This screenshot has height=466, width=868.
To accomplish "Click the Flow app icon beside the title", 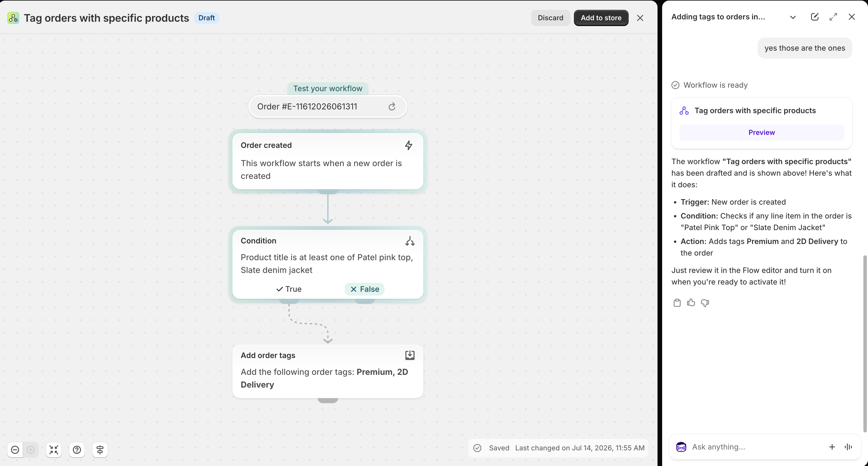I will tap(13, 18).
